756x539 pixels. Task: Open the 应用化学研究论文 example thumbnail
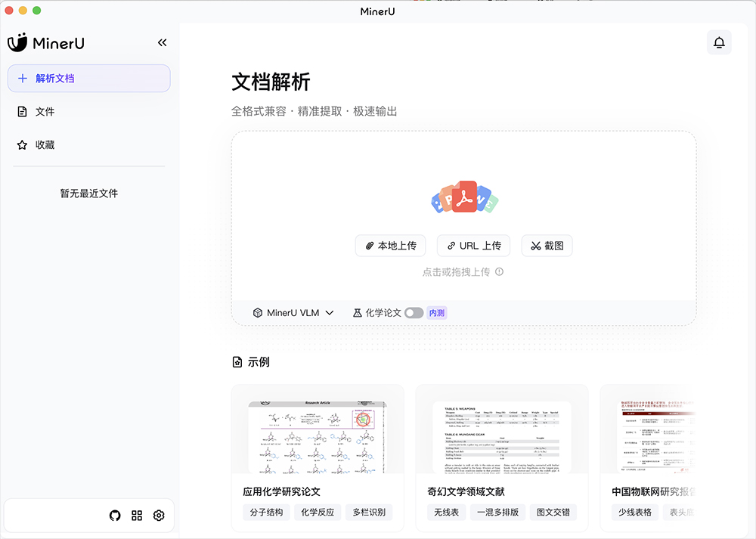coord(316,438)
